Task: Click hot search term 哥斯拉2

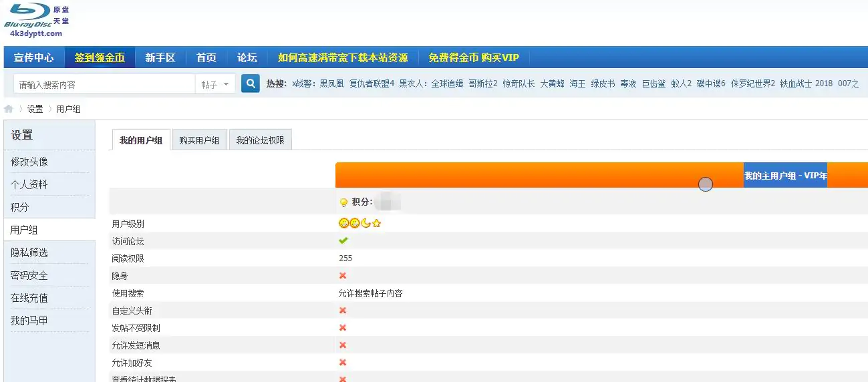Action: 482,83
